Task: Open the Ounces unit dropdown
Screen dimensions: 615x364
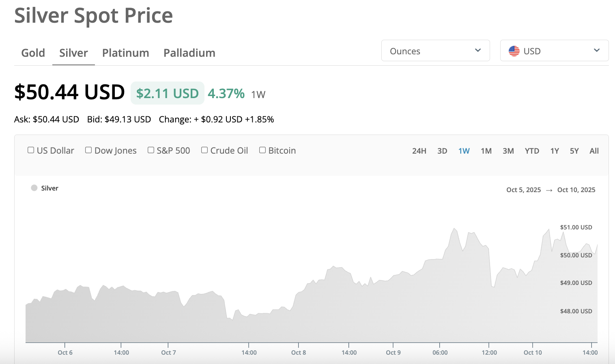Action: 435,51
